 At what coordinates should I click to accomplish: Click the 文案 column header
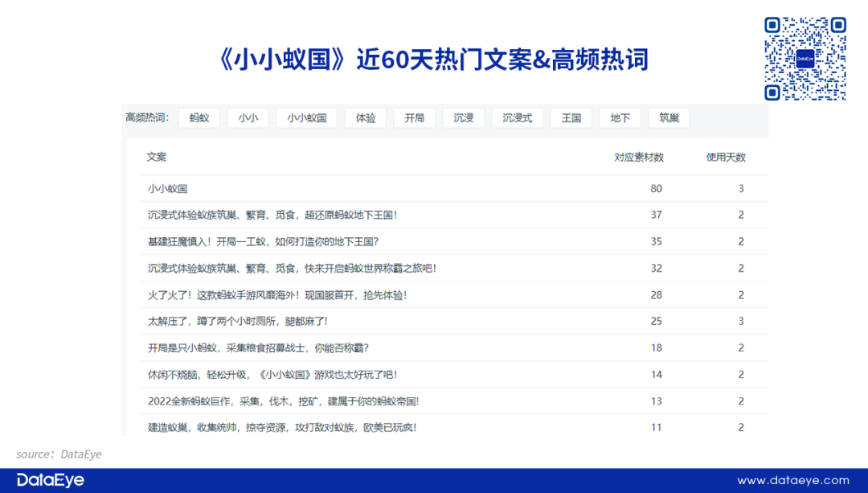pyautogui.click(x=157, y=158)
